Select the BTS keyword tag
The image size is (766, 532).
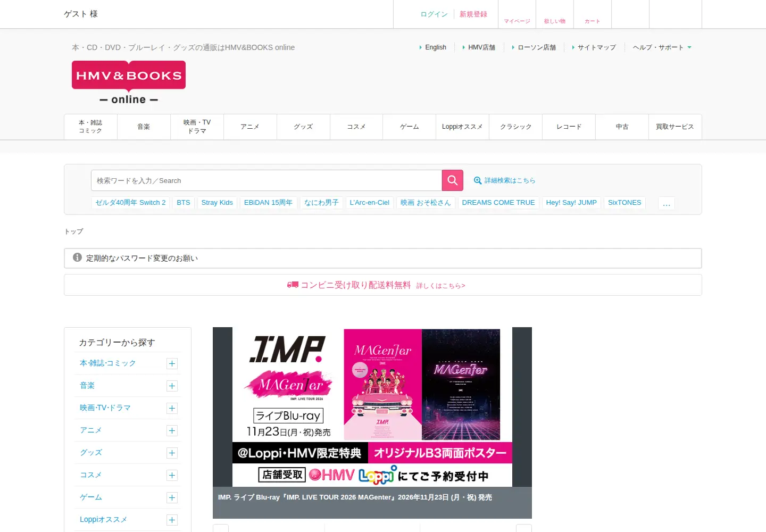pyautogui.click(x=184, y=203)
